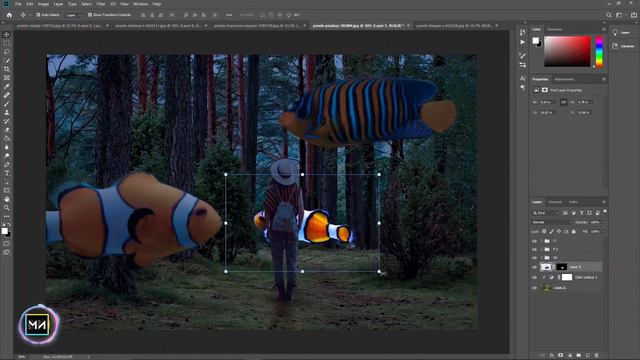Hide Layer 0 with its eye icon
The image size is (640, 360).
coord(534,288)
